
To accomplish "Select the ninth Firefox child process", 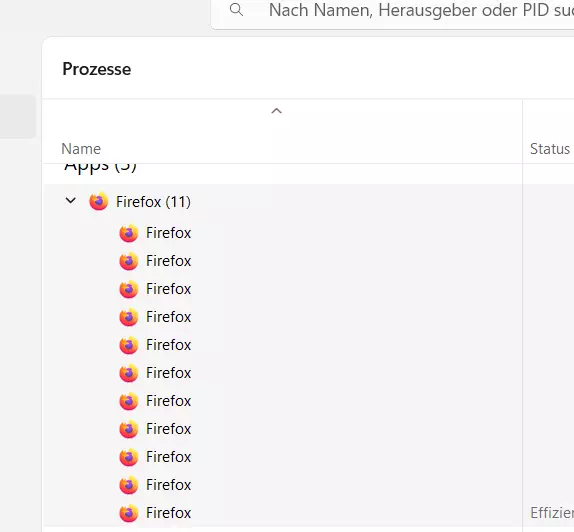I will [x=282, y=457].
